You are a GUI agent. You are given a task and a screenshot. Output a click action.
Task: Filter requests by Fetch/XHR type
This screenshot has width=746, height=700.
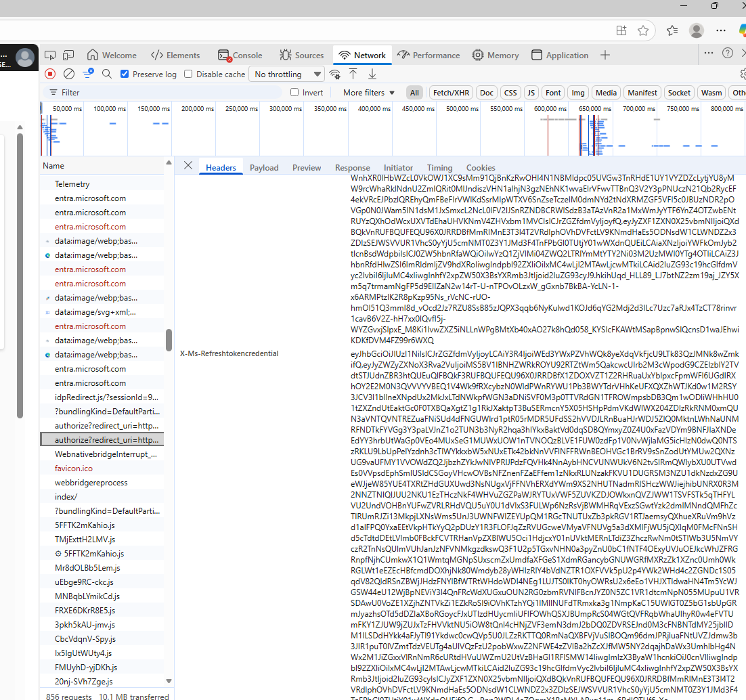451,93
